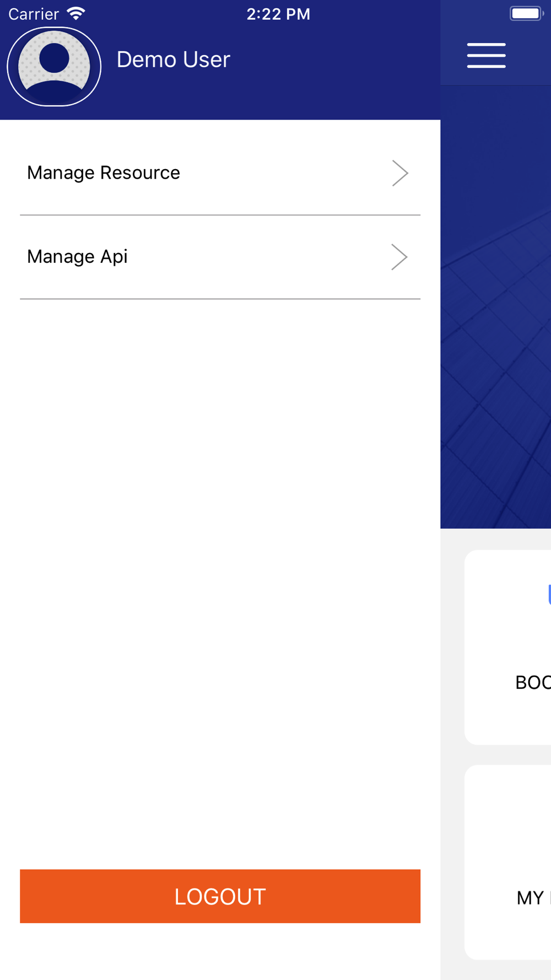Tap the blue building background image

tap(496, 331)
